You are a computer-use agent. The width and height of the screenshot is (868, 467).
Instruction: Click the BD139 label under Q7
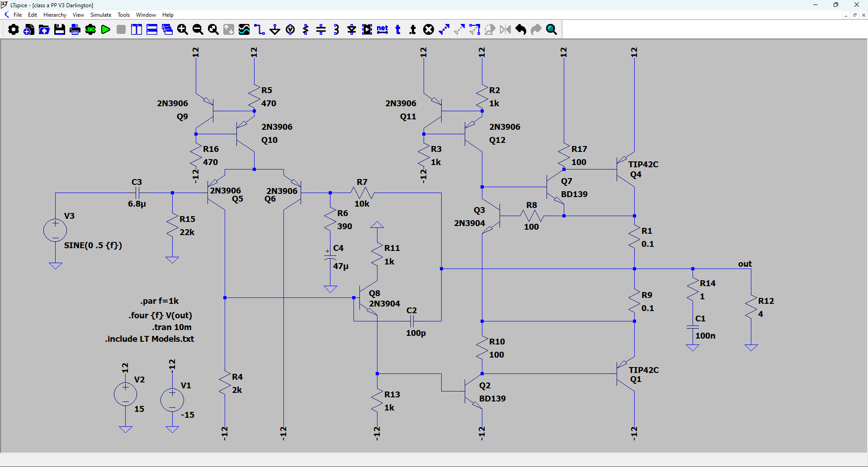click(x=574, y=194)
